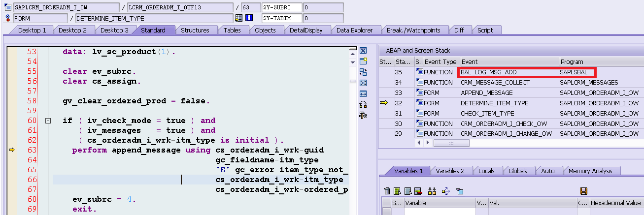
Task: Open the Data Explorer tab
Action: 354,30
